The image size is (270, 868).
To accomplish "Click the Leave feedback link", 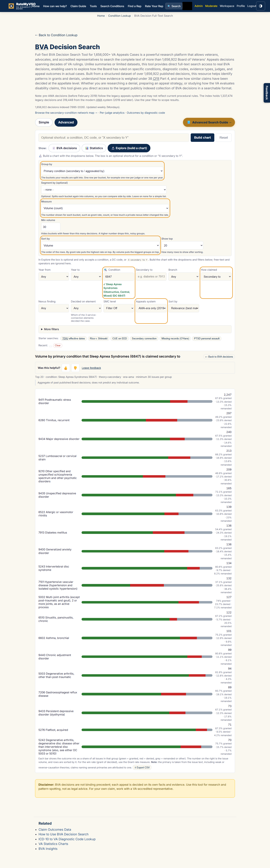I will (x=91, y=368).
